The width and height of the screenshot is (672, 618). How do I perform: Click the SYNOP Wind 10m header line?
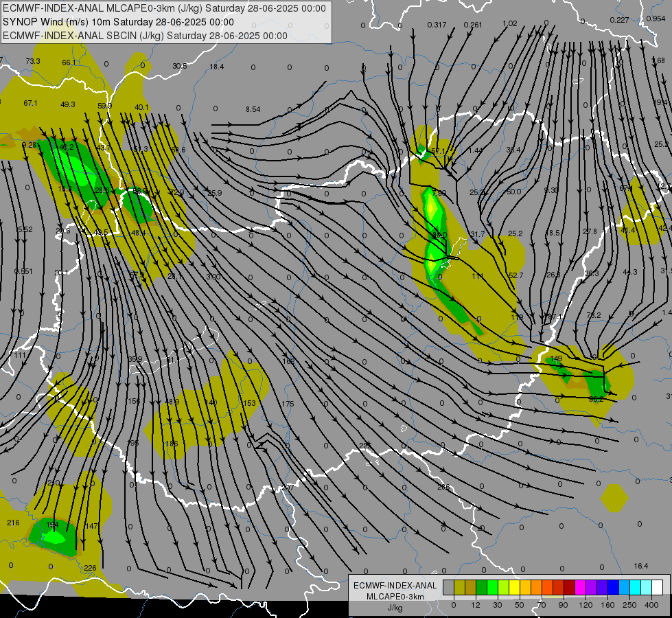[x=118, y=22]
